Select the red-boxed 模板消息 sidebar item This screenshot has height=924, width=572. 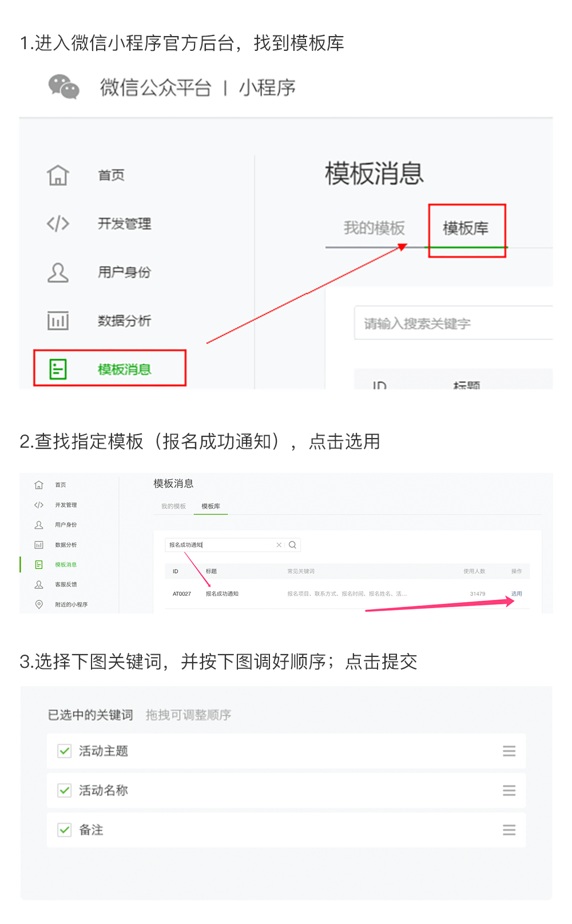[x=110, y=369]
